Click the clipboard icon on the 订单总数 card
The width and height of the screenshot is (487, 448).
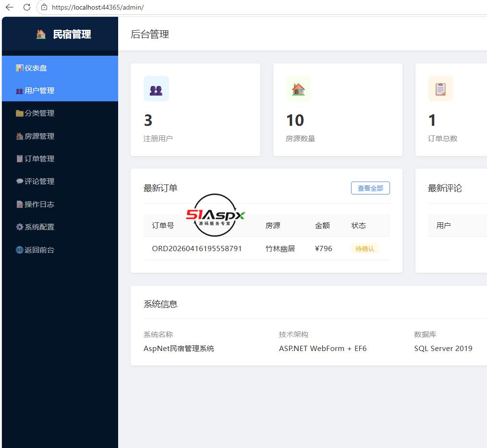click(x=441, y=89)
